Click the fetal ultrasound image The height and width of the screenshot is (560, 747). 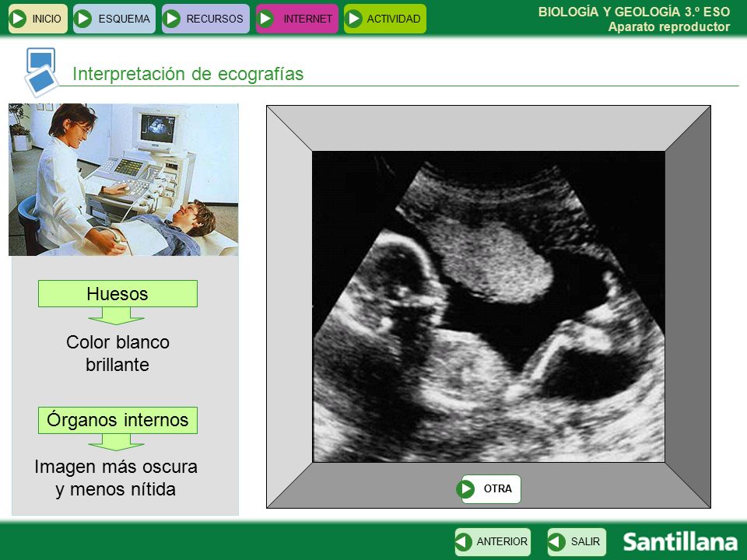[x=489, y=306]
